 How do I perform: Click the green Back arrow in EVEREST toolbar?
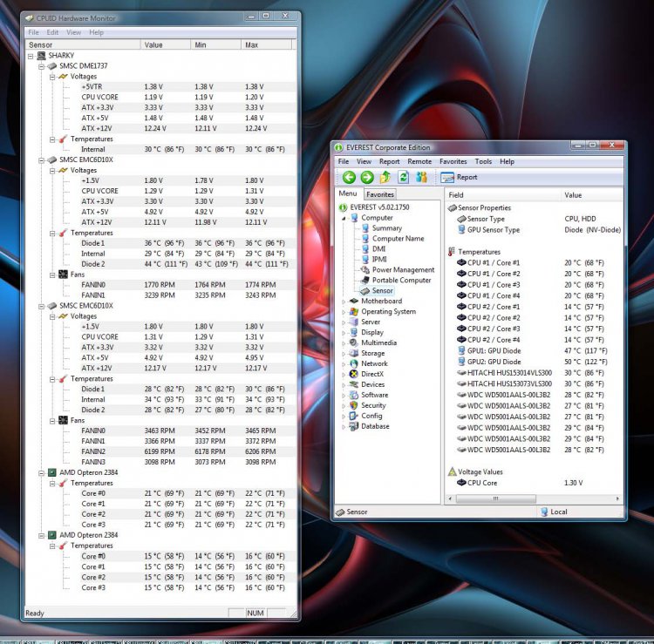pyautogui.click(x=349, y=178)
